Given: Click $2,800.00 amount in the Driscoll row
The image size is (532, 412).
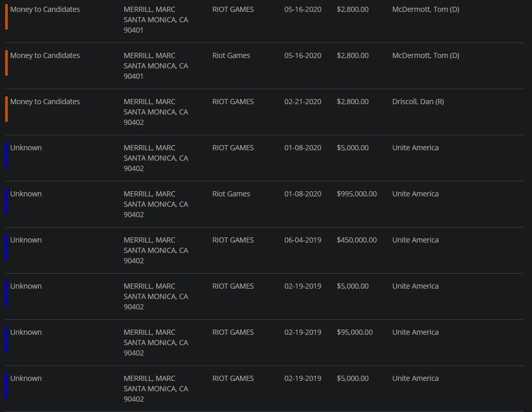Looking at the screenshot, I should [353, 102].
